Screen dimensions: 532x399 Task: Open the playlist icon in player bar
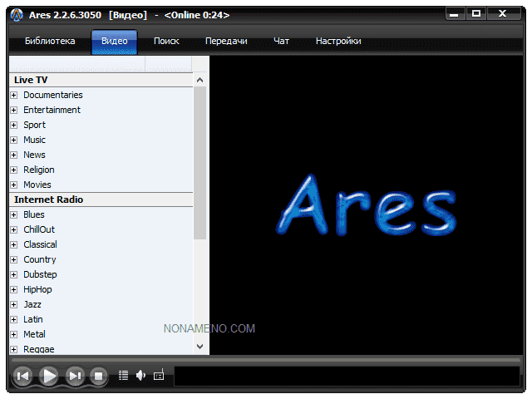coord(124,376)
